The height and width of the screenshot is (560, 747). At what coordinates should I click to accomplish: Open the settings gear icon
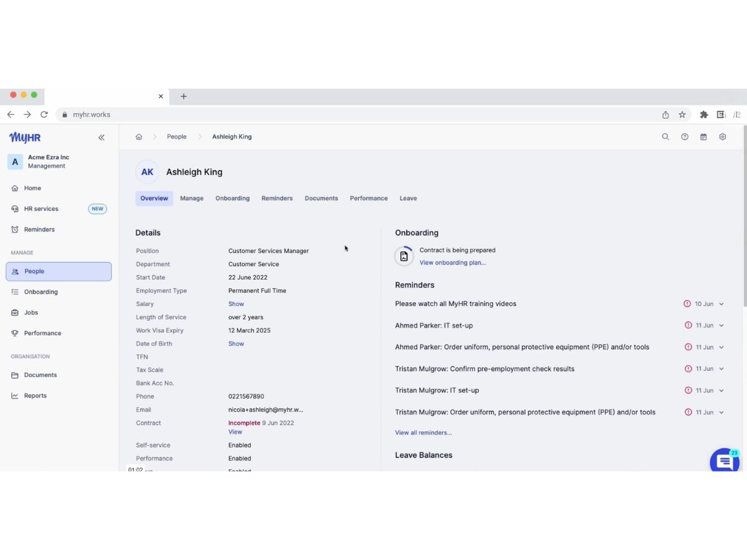723,137
